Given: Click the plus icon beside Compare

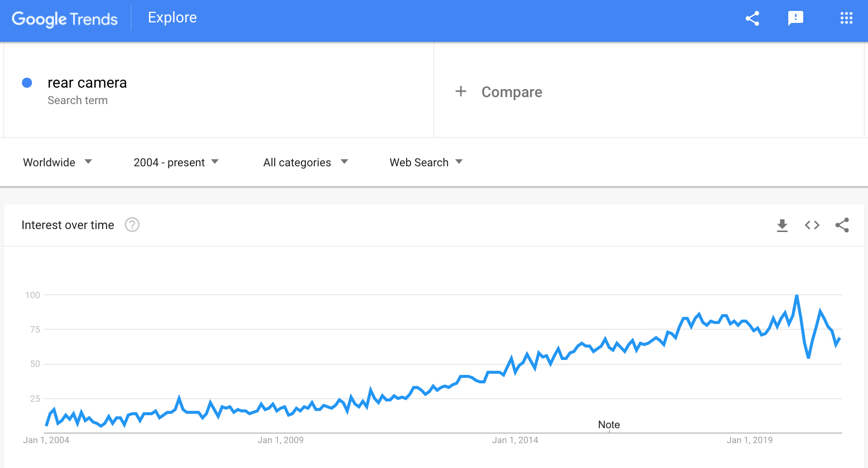Looking at the screenshot, I should [461, 91].
